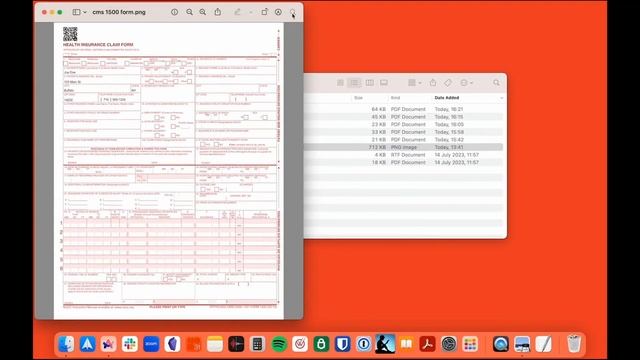
Task: Open Adobe Acrobat from the Dock
Action: pos(427,344)
